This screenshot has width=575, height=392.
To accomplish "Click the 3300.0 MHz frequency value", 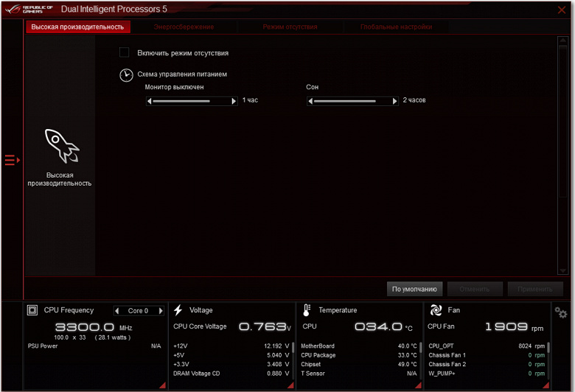I will click(94, 327).
